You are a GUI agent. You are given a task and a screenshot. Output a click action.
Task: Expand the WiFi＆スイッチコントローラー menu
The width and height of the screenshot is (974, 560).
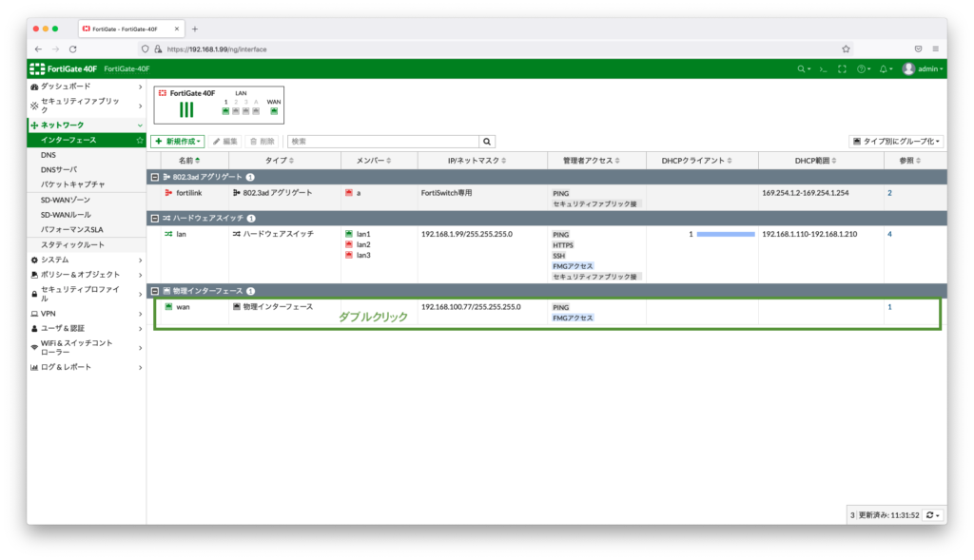tap(86, 348)
